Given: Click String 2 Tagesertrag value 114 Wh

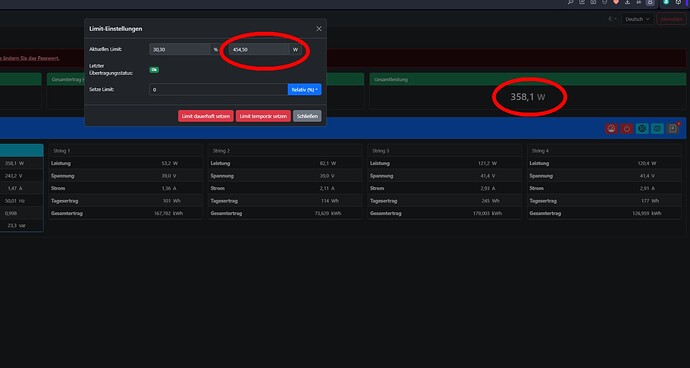Looking at the screenshot, I should click(330, 201).
